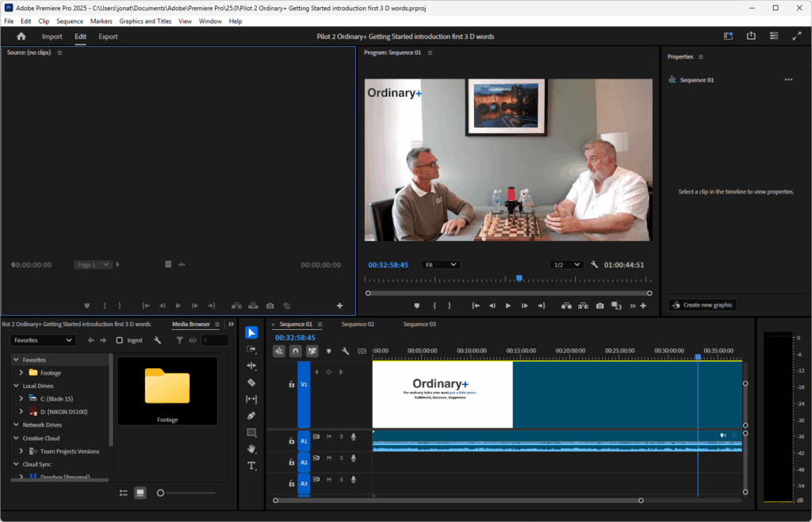Image resolution: width=812 pixels, height=522 pixels.
Task: Switch to the Sequence 02 timeline tab
Action: pyautogui.click(x=358, y=324)
